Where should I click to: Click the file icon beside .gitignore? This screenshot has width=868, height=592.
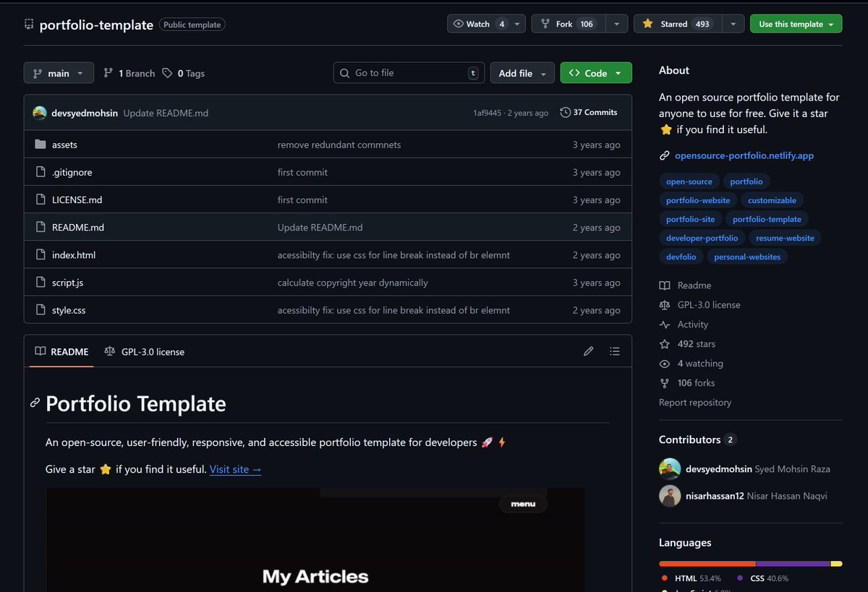pos(41,172)
